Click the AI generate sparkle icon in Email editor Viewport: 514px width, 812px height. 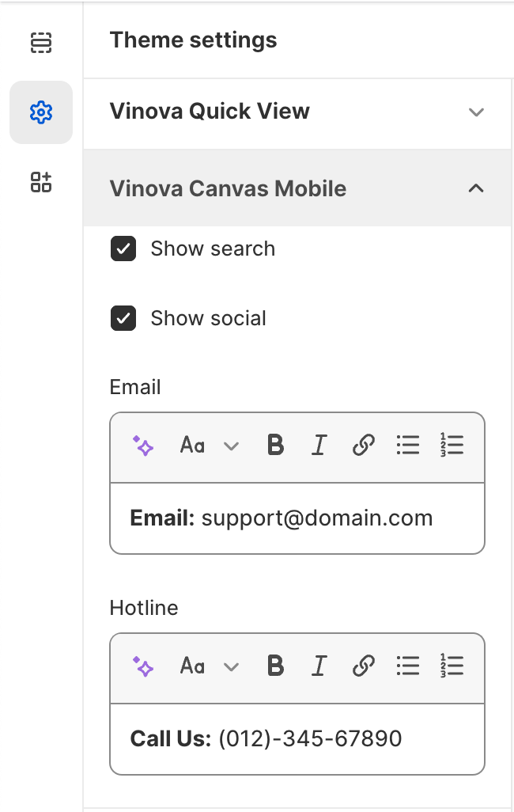(x=143, y=446)
